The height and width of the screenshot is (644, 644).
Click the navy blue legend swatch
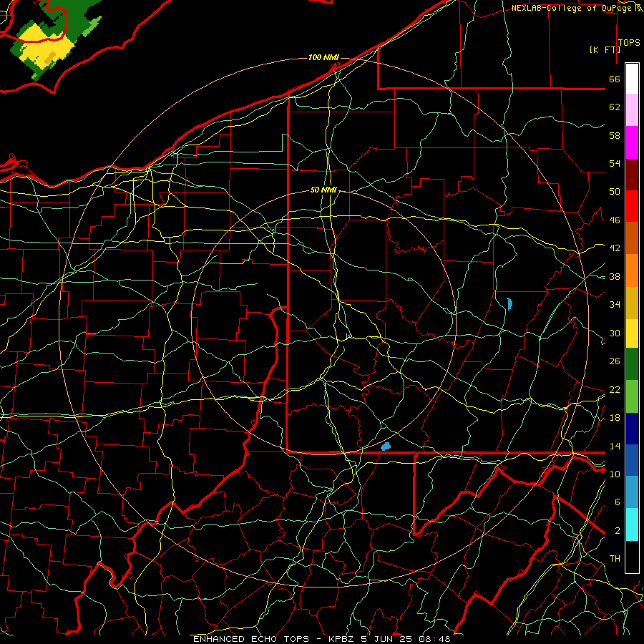click(x=632, y=429)
